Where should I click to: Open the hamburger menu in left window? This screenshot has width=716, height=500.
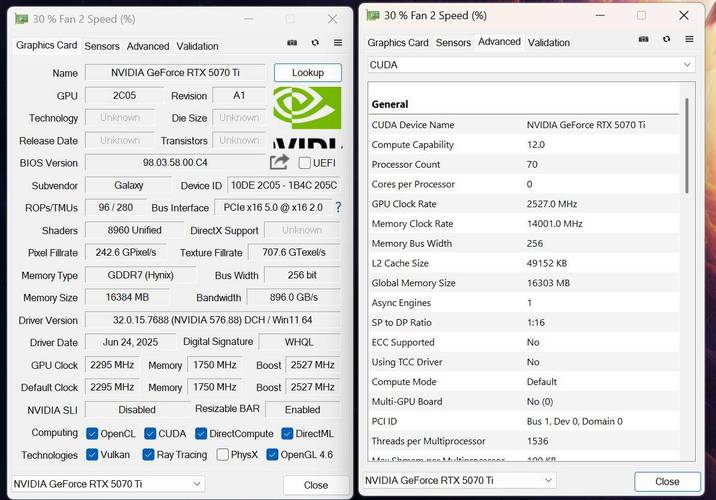(x=338, y=43)
